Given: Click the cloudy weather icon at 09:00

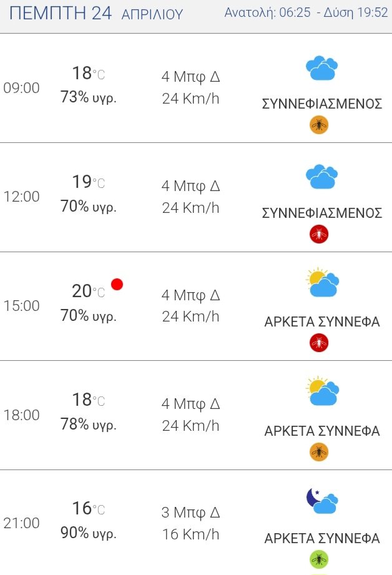Looking at the screenshot, I should (321, 68).
